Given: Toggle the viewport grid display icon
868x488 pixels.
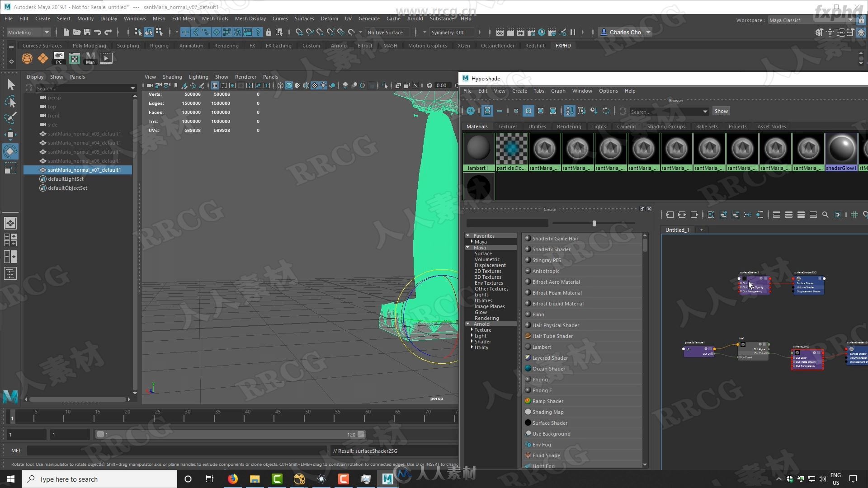Looking at the screenshot, I should pyautogui.click(x=215, y=85).
